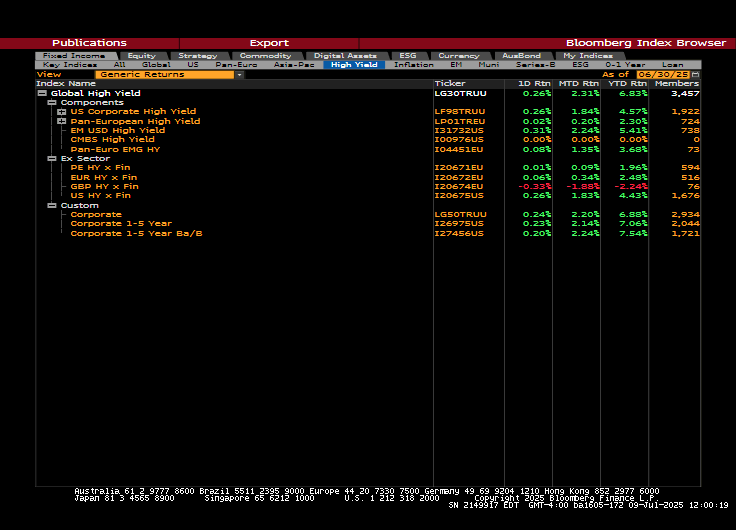Click the As of date field 06/30/25

tap(664, 75)
